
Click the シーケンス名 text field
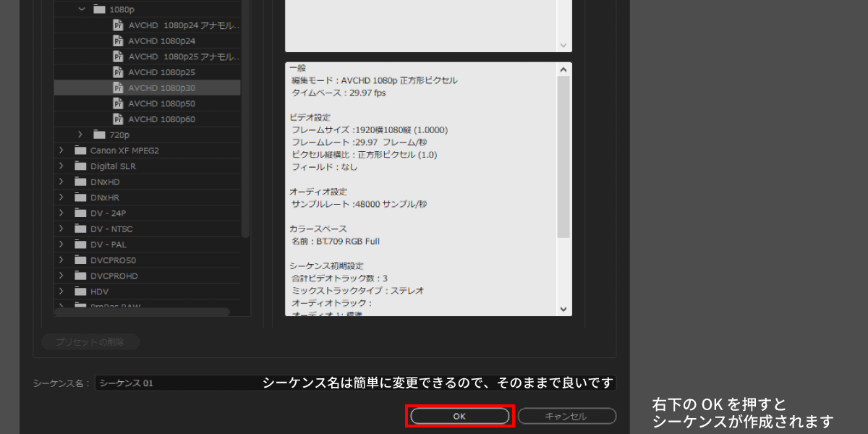[177, 383]
